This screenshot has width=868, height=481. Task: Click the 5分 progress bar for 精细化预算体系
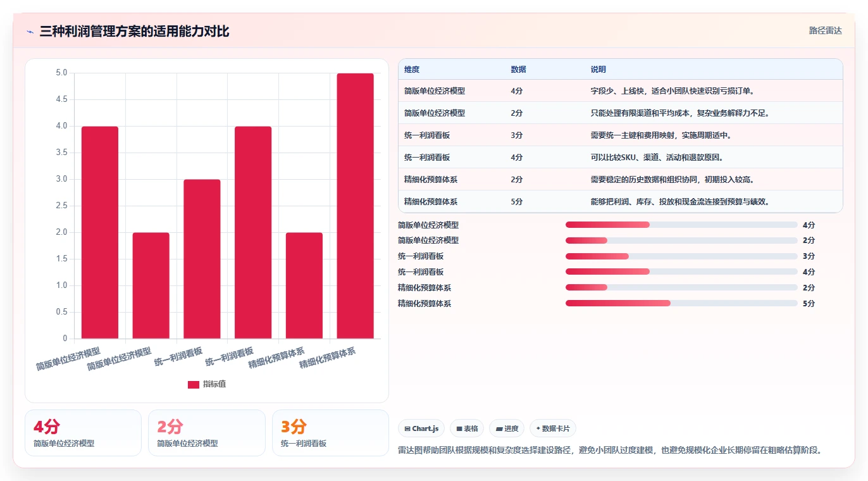click(x=681, y=303)
